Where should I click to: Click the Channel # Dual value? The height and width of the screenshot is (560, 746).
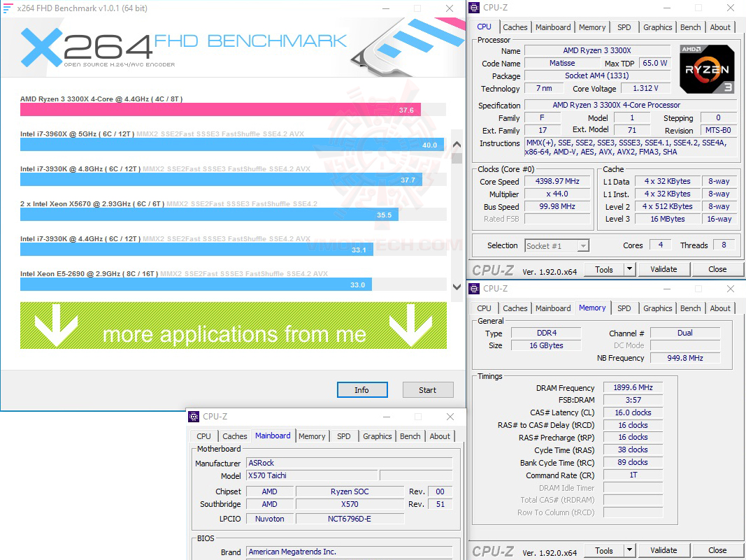685,333
